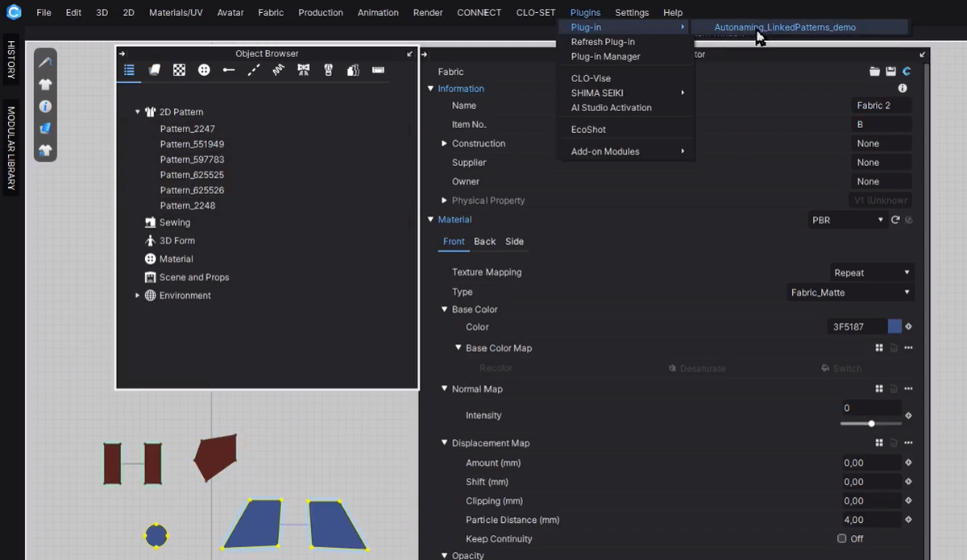Select the blue circle pattern piece
This screenshot has height=560, width=967.
(156, 535)
